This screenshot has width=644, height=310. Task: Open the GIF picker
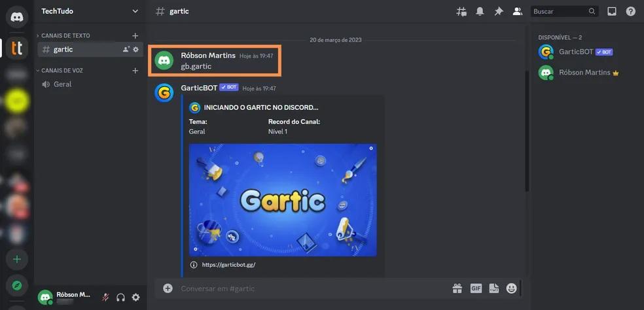[476, 288]
